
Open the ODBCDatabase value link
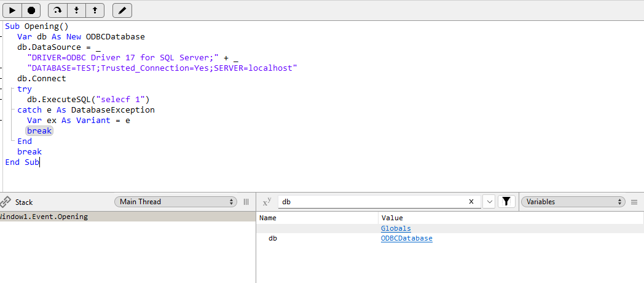click(406, 239)
